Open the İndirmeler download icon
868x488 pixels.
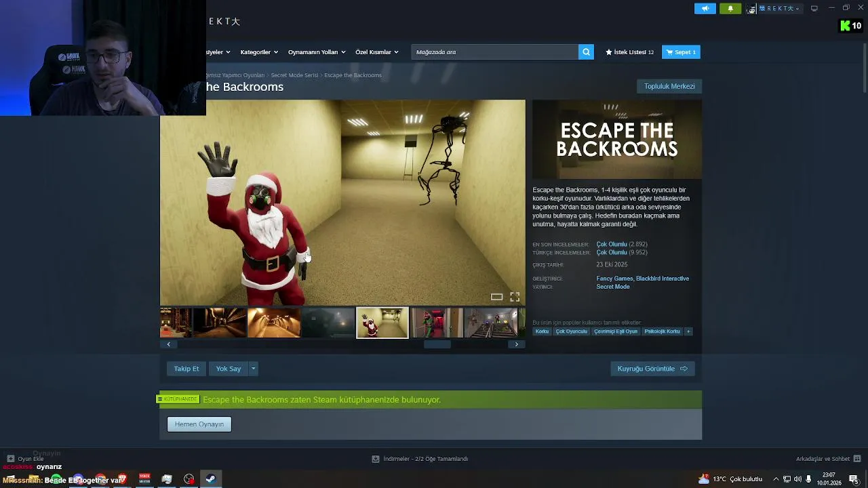376,459
